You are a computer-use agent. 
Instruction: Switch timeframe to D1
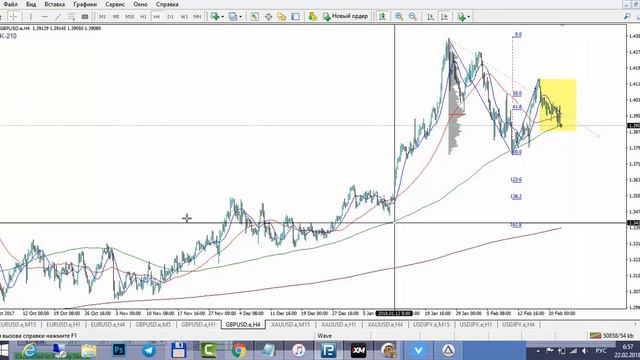tap(170, 16)
